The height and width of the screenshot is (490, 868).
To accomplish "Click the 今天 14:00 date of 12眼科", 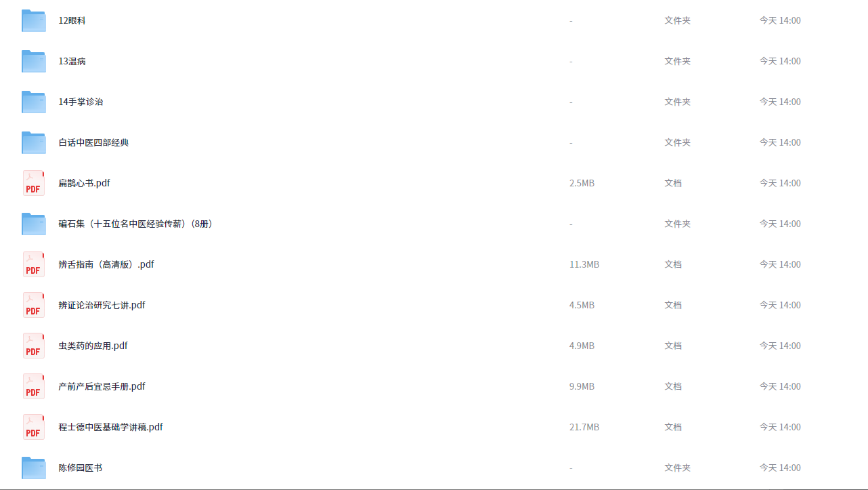I will (780, 20).
